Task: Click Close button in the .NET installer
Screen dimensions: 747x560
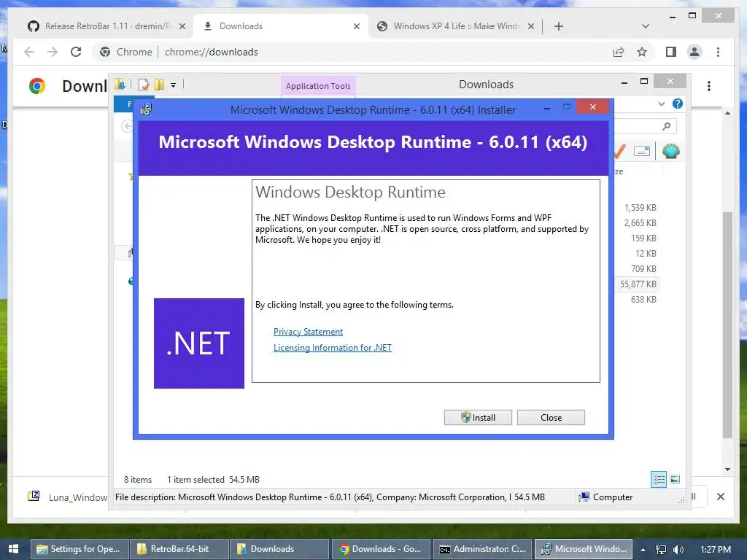Action: (551, 418)
